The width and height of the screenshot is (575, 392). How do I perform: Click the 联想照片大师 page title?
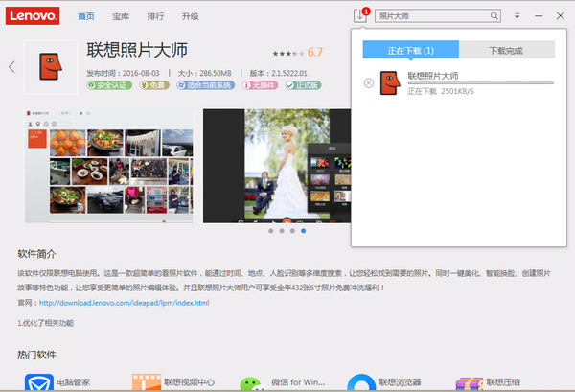(x=137, y=50)
